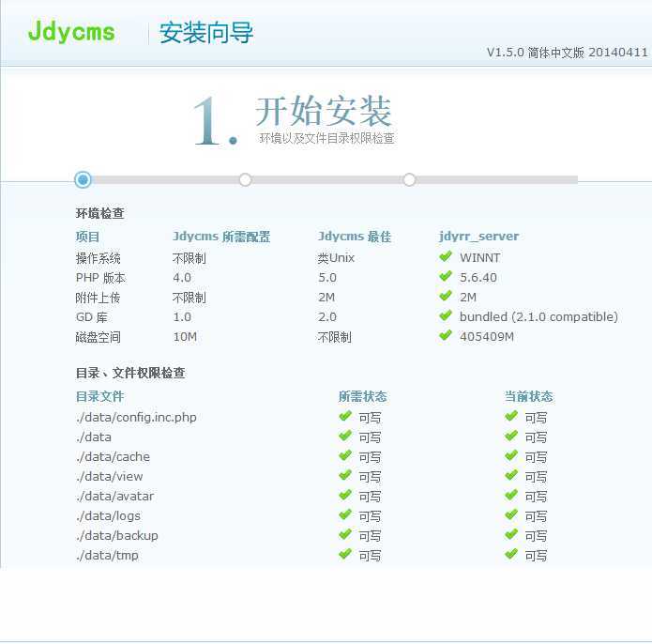Screen dimensions: 652x644
Task: Click the checkmark beside bundled (2.1.0 compatible)
Action: pos(446,315)
